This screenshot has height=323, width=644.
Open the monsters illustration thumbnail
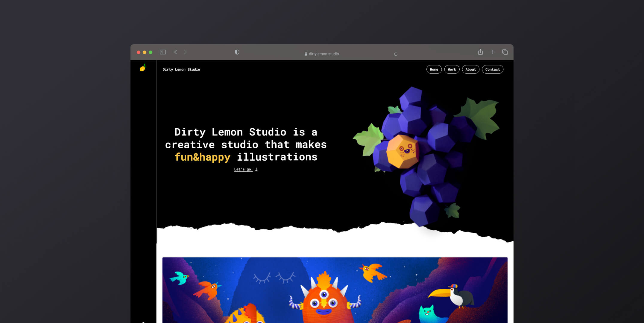[335, 290]
